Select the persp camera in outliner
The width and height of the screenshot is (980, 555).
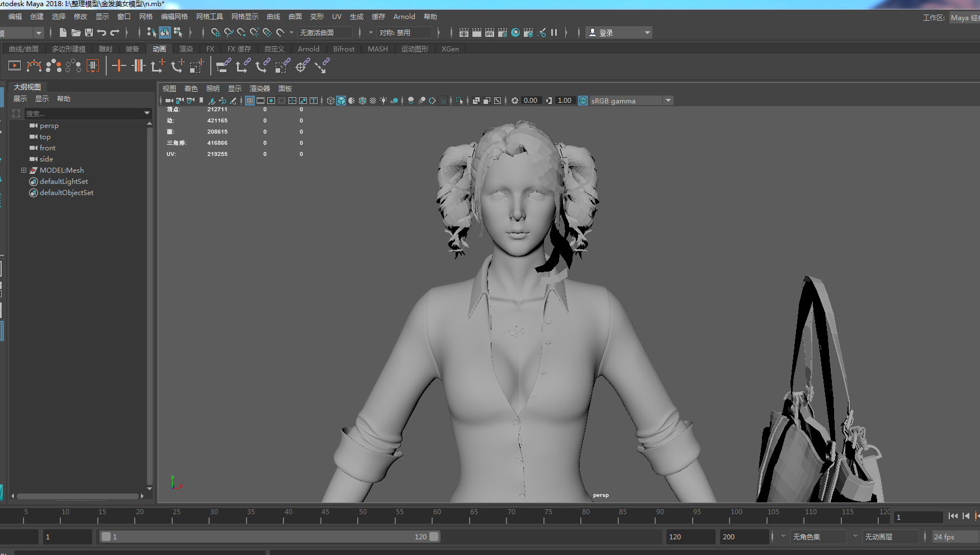(49, 126)
